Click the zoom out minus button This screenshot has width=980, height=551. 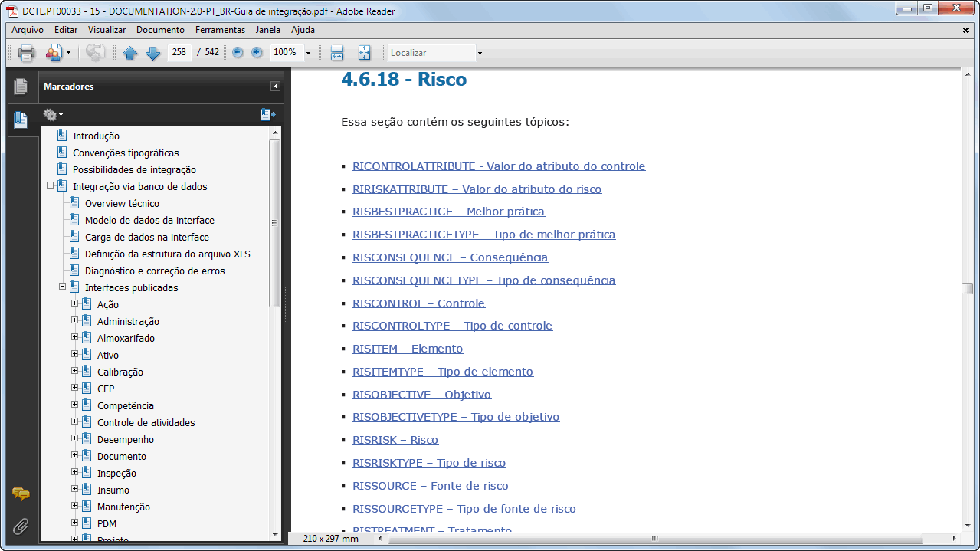pos(238,52)
